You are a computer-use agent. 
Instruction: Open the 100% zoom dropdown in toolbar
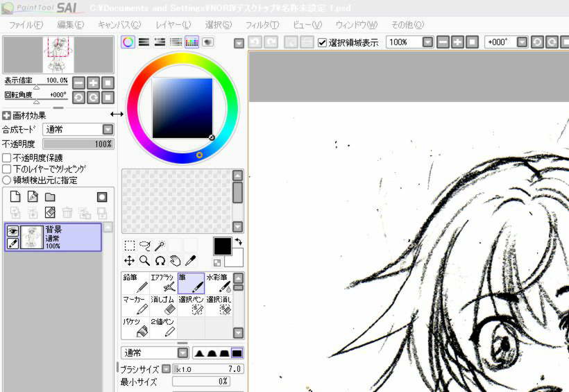428,42
